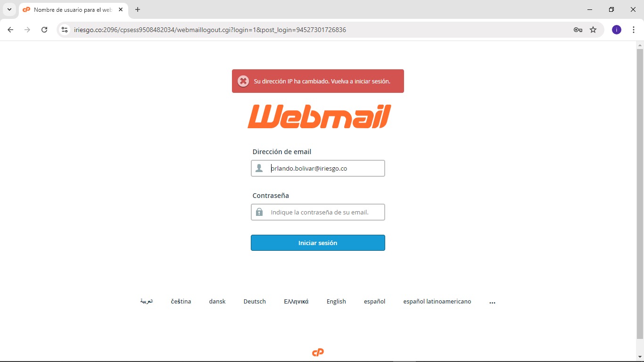Close the webmail tab

tap(121, 9)
